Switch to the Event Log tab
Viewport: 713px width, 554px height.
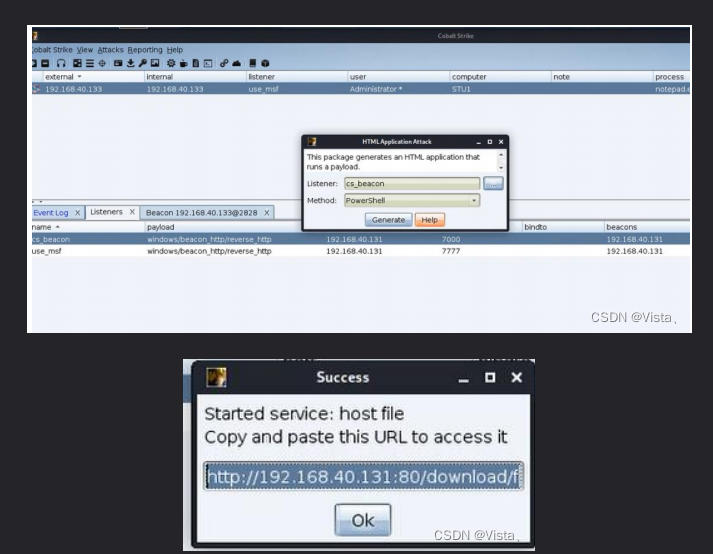click(x=50, y=212)
